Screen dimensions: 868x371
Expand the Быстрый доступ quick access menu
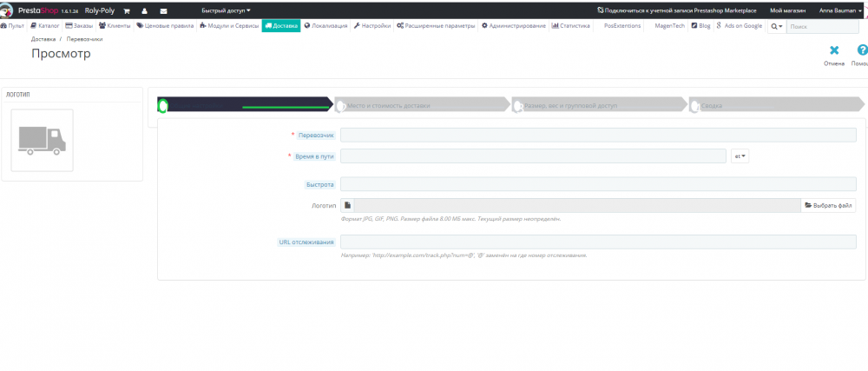coord(226,10)
